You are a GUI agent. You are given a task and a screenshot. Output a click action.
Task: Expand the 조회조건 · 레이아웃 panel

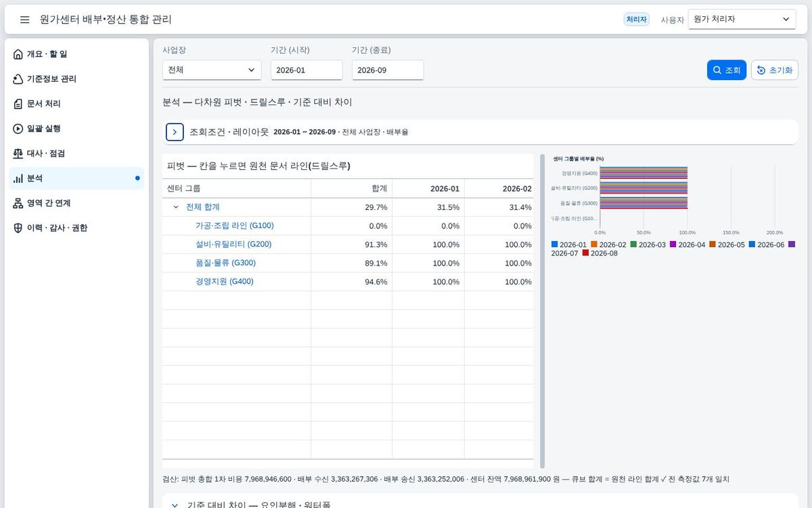click(x=175, y=132)
